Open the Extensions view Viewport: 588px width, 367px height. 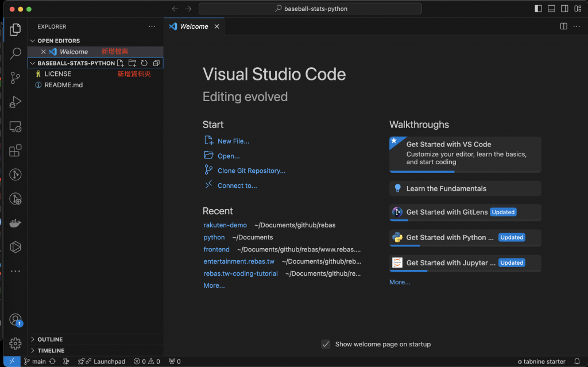pyautogui.click(x=16, y=151)
